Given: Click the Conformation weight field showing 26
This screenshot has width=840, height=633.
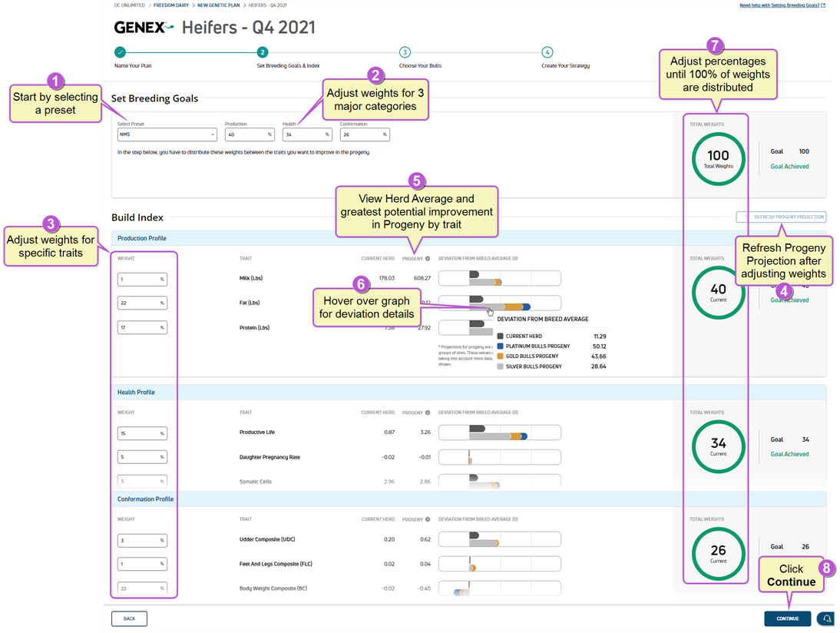Looking at the screenshot, I should pyautogui.click(x=364, y=134).
